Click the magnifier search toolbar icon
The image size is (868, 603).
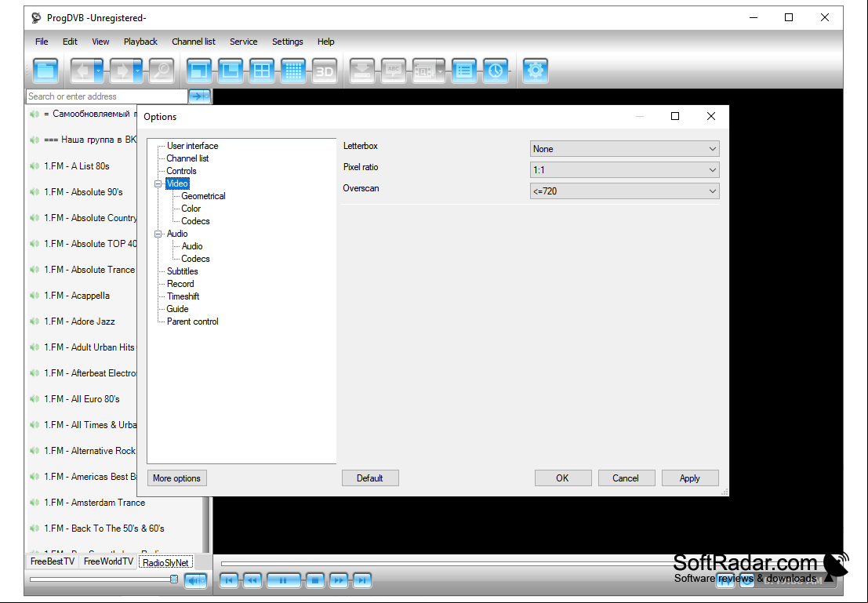(x=162, y=71)
